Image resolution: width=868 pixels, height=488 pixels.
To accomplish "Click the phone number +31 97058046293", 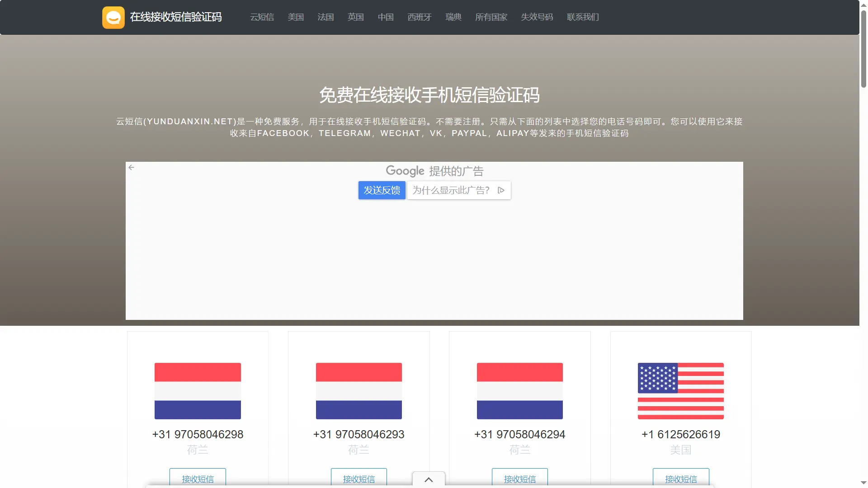I will (358, 434).
